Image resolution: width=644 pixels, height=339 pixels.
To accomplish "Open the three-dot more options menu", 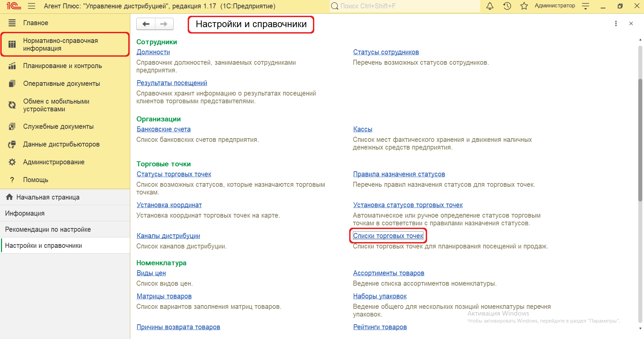I will click(616, 23).
